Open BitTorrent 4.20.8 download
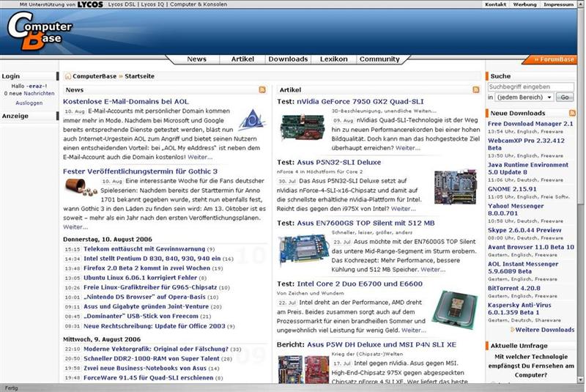586x392 pixels. click(x=514, y=288)
